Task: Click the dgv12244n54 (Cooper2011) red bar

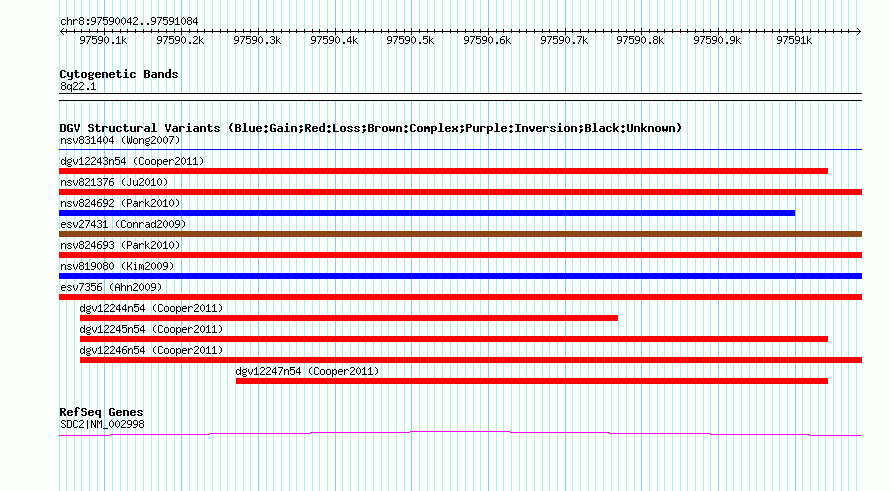Action: pyautogui.click(x=349, y=318)
